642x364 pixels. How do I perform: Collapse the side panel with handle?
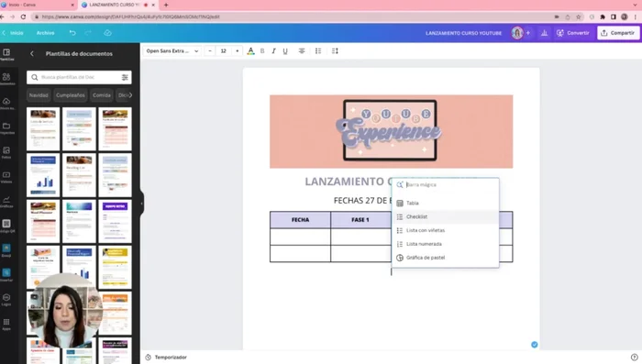141,203
